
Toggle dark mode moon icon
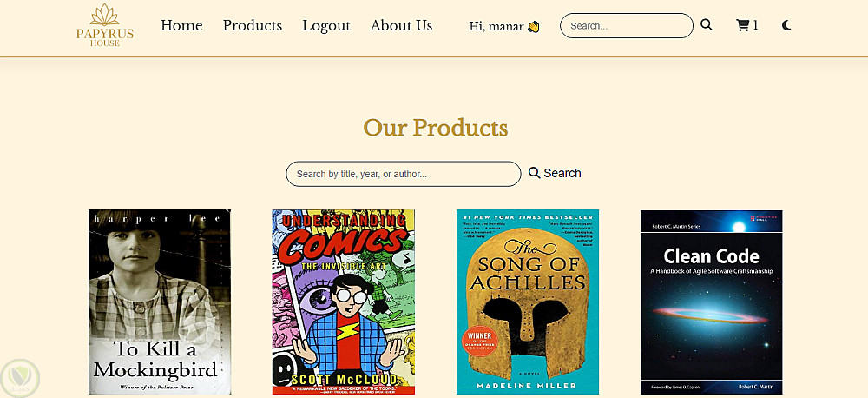786,25
